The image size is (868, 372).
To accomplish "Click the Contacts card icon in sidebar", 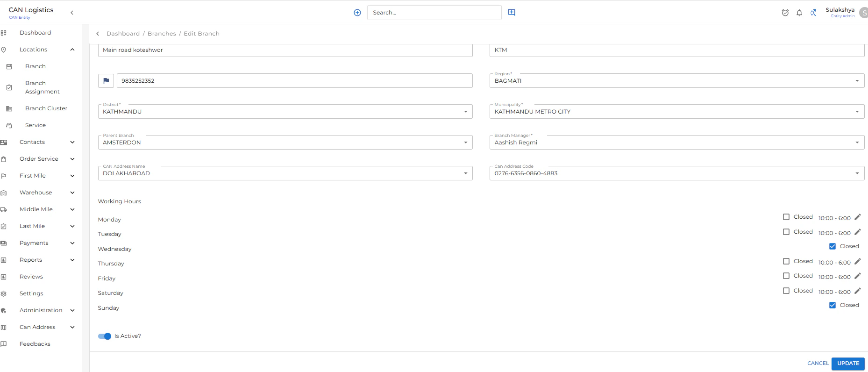I will pyautogui.click(x=4, y=142).
